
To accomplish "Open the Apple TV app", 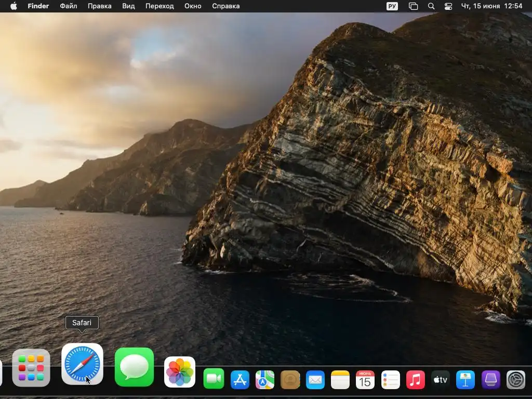I will click(441, 380).
